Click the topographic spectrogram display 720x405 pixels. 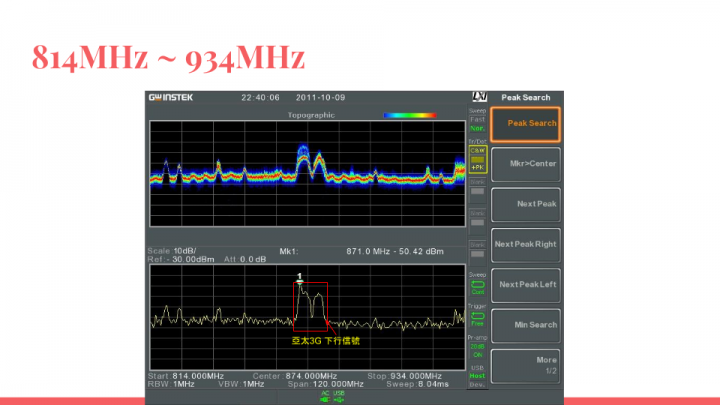coord(307,174)
